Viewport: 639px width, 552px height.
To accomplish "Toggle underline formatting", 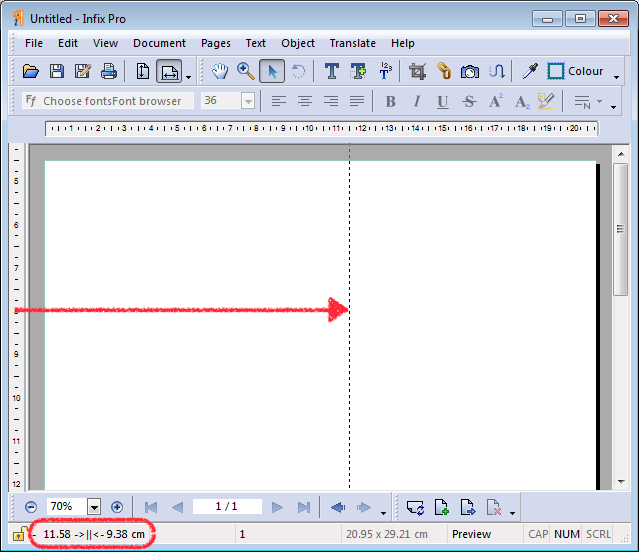I will pos(442,101).
